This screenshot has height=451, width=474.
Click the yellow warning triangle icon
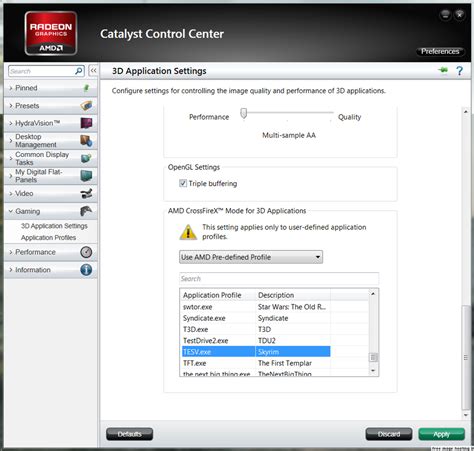pos(188,232)
